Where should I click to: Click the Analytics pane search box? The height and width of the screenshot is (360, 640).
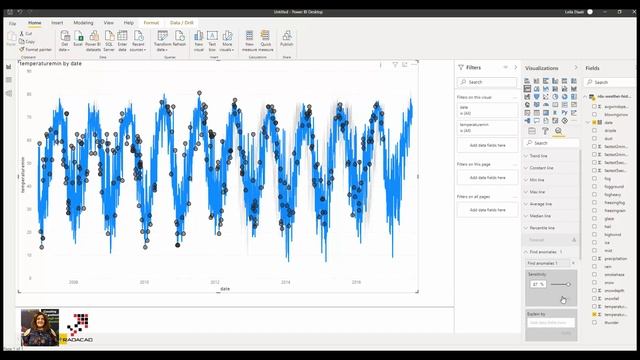551,143
